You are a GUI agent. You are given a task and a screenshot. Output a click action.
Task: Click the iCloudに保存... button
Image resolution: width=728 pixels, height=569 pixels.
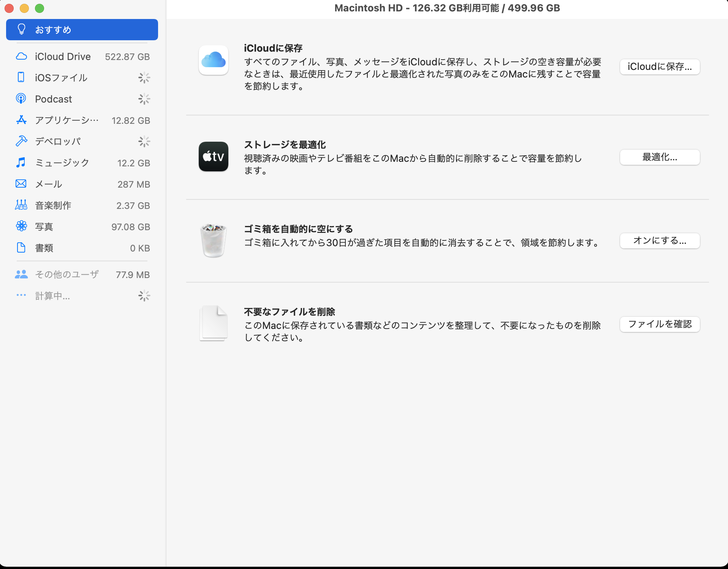coord(660,67)
